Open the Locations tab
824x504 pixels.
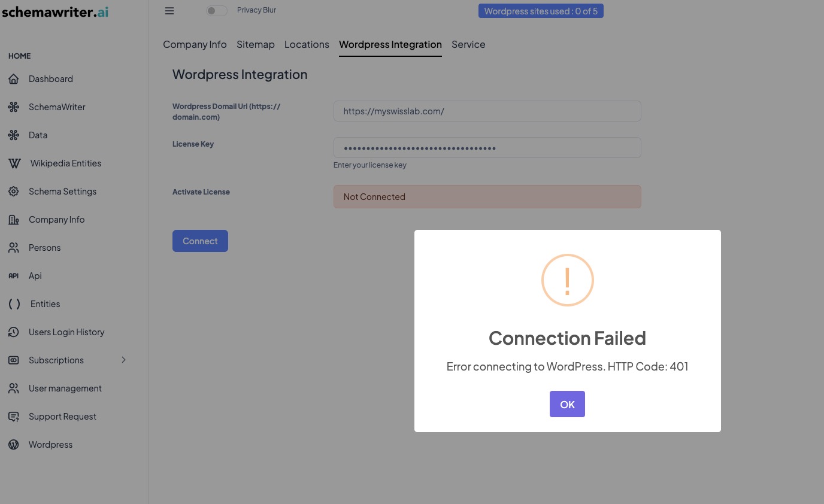tap(307, 45)
